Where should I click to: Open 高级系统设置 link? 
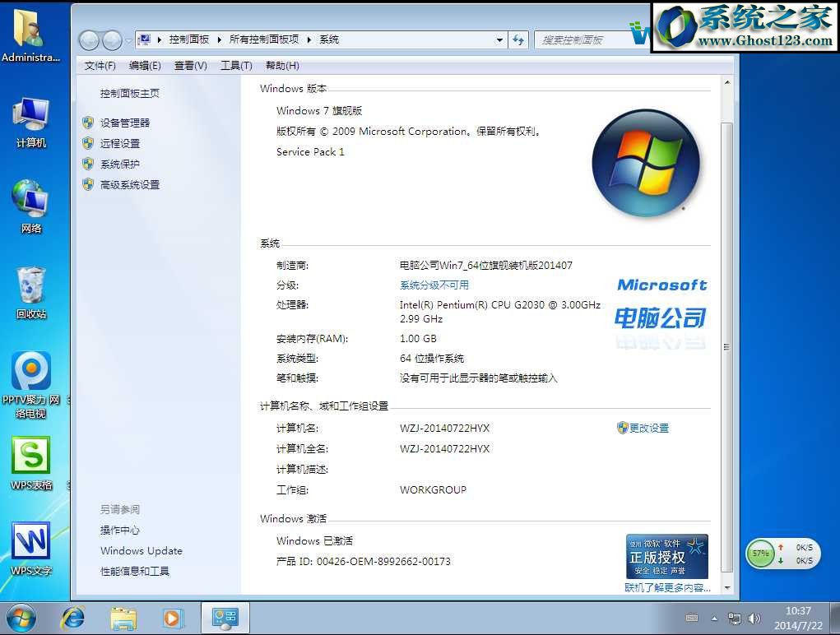coord(130,185)
